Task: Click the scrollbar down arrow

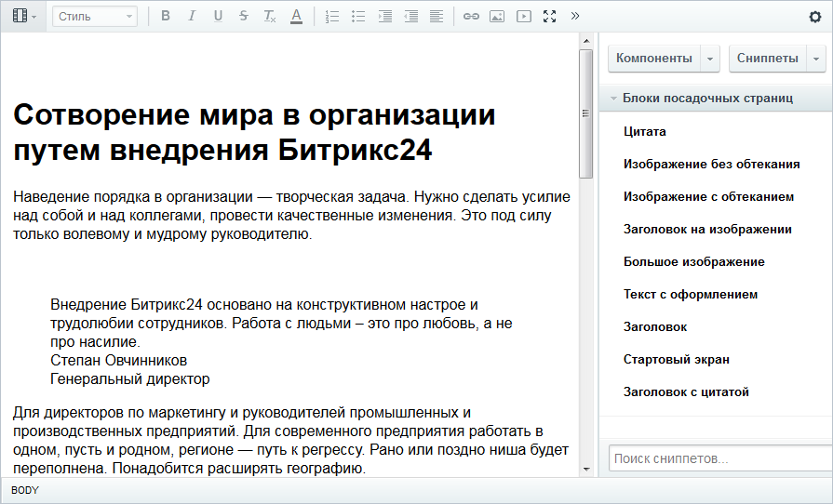Action: (x=586, y=469)
